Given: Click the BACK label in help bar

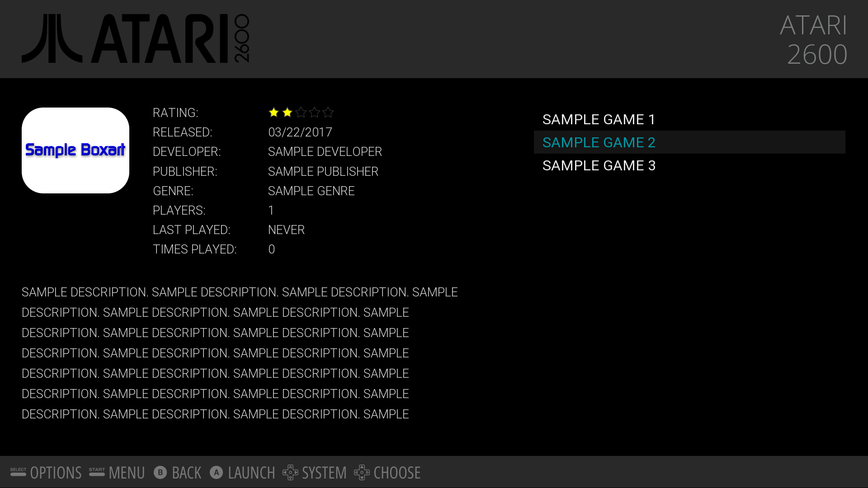Looking at the screenshot, I should pyautogui.click(x=186, y=473).
